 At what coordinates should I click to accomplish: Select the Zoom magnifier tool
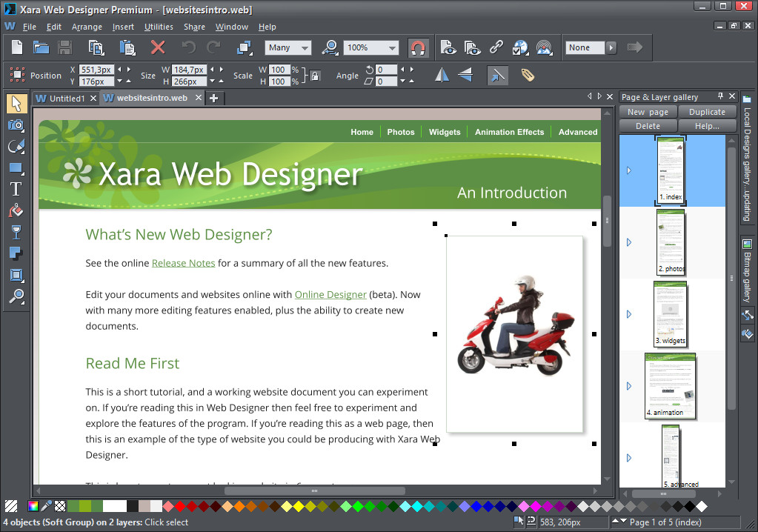pyautogui.click(x=16, y=296)
